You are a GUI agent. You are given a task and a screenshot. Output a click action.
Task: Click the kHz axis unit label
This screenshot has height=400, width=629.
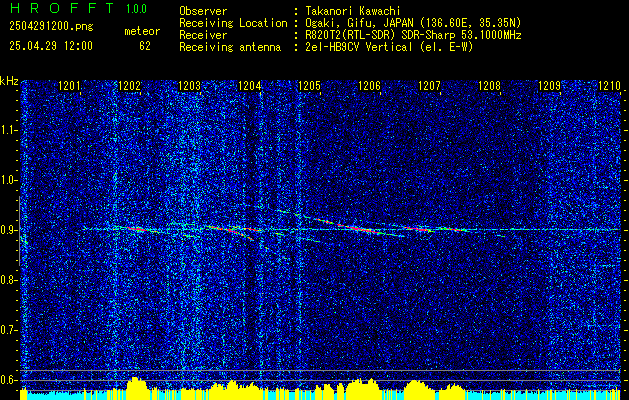[x=9, y=81]
